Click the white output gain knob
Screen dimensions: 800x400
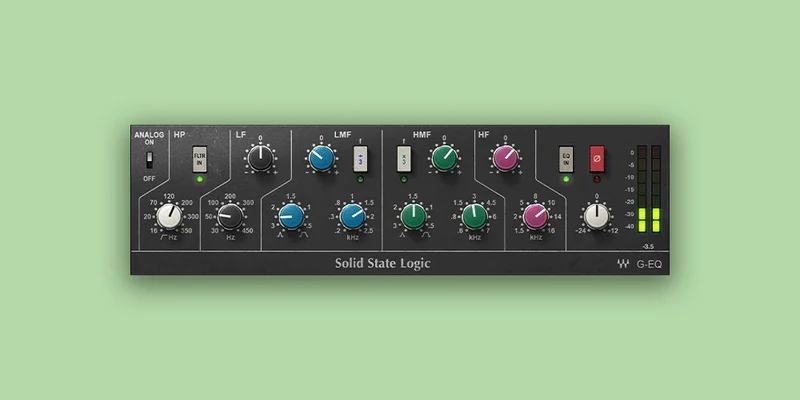tap(596, 216)
